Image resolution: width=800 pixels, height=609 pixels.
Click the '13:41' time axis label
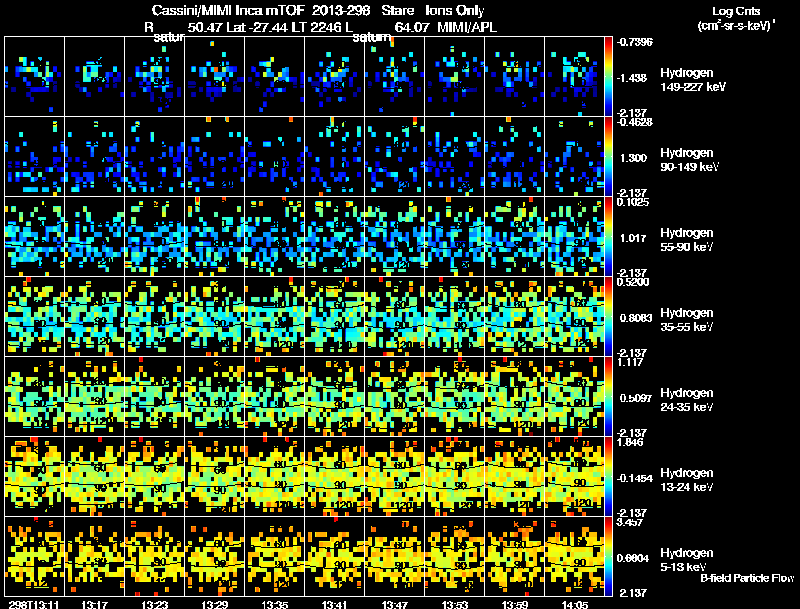click(x=335, y=604)
